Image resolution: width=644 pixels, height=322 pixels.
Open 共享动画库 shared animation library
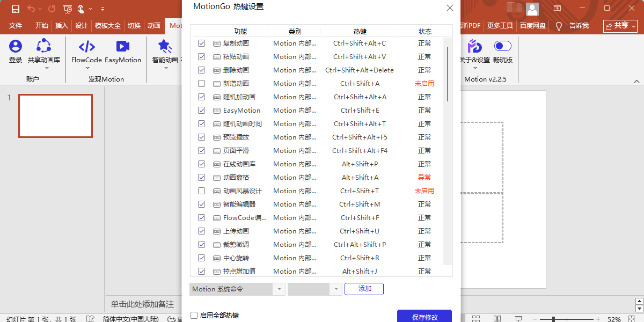44,46
